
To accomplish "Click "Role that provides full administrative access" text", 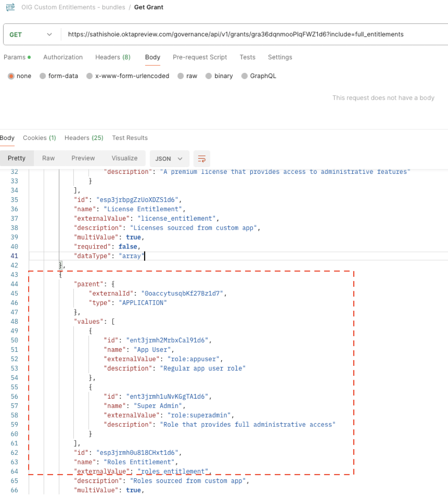I will pos(247,425).
